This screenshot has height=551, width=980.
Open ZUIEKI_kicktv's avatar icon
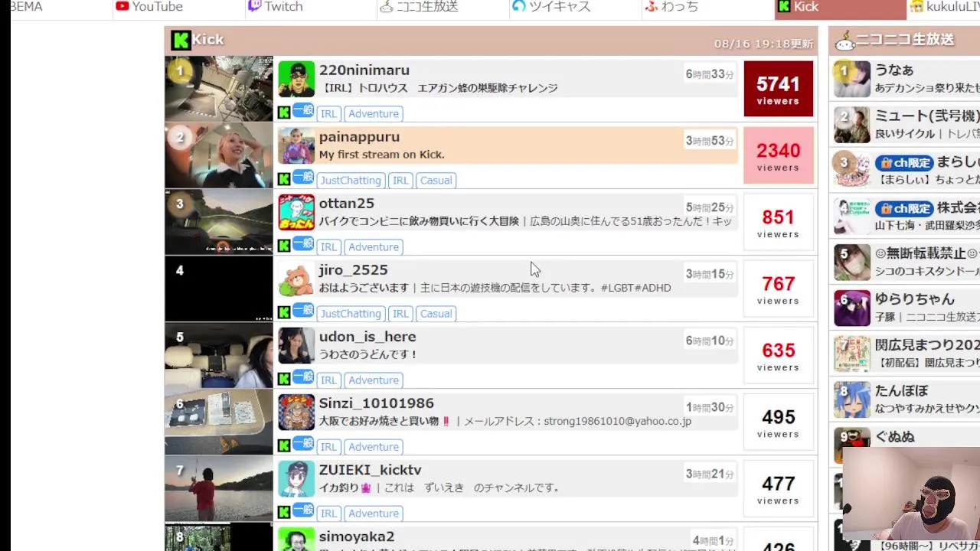296,479
